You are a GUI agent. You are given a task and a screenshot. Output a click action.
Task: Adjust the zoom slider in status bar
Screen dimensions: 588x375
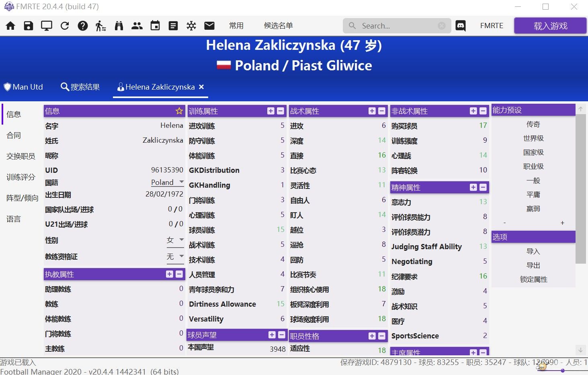[563, 371]
